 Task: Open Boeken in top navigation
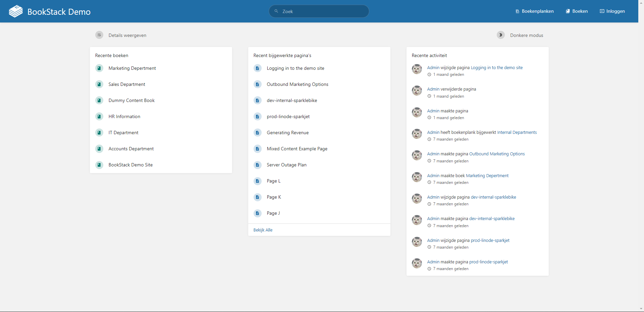[577, 11]
